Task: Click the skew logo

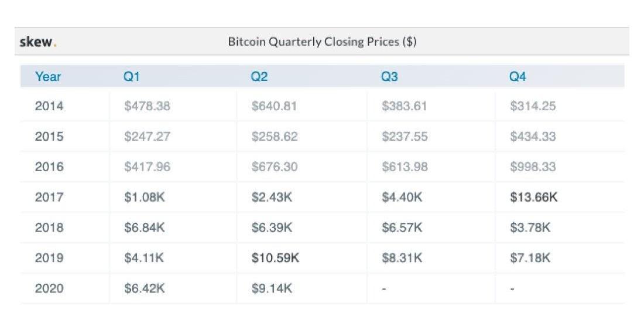Action: (x=38, y=42)
